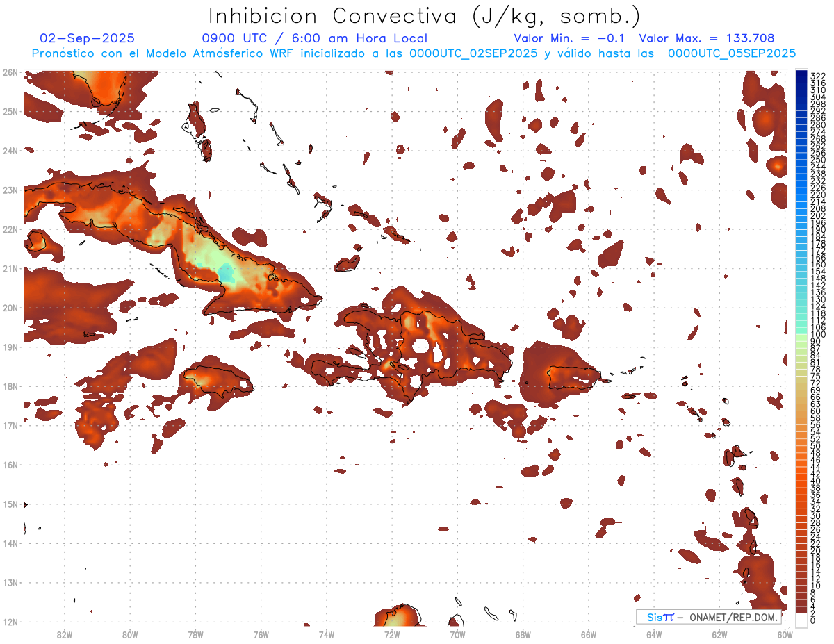This screenshot has width=834, height=644.
Task: Select valid-until time '0000UTC_05SEP2025'
Action: 732,53
